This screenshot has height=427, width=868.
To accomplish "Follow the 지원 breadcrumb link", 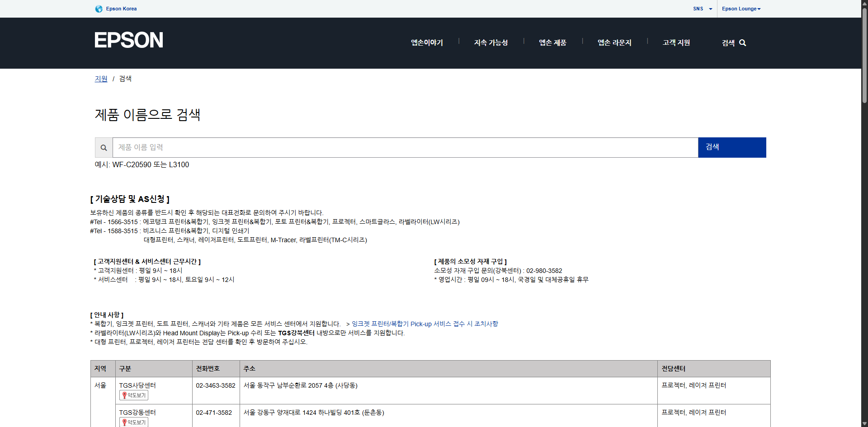I will (x=101, y=79).
